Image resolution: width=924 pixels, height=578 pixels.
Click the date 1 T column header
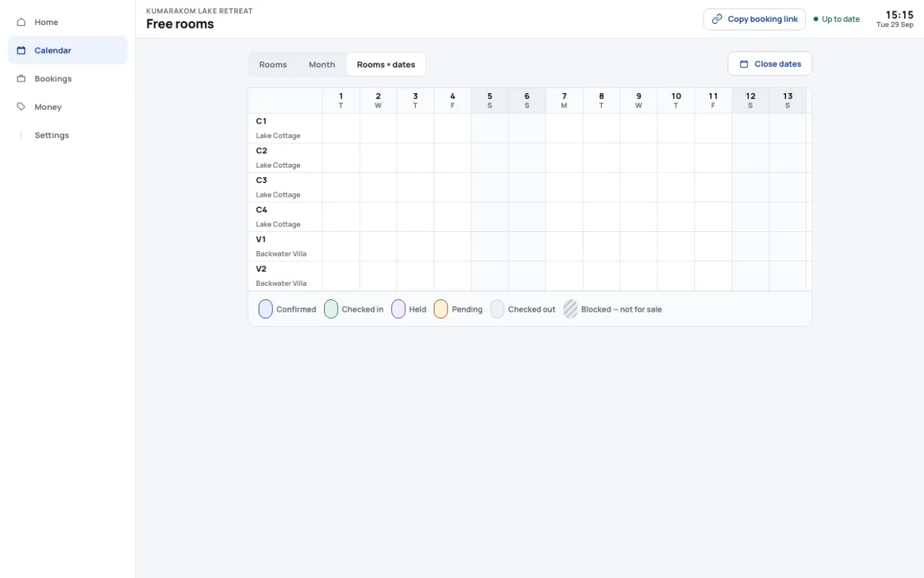(341, 100)
